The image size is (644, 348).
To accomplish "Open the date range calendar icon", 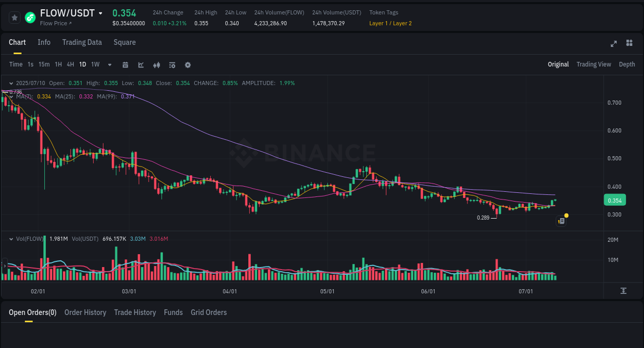I will 125,64.
